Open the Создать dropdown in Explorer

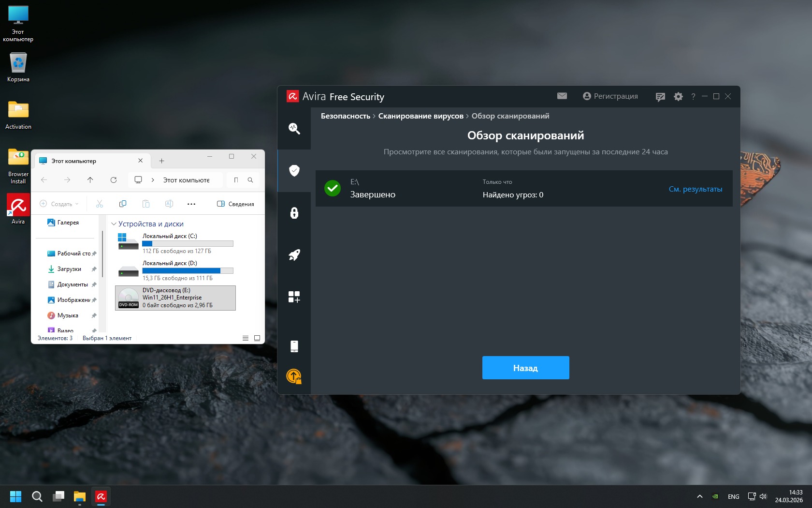59,204
